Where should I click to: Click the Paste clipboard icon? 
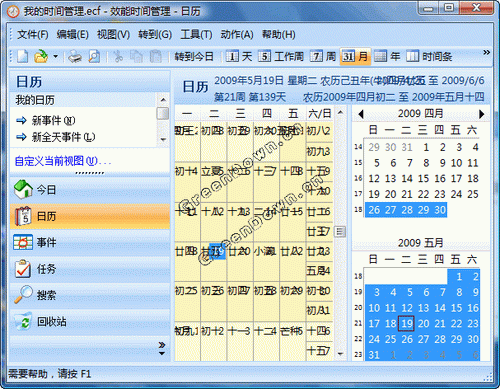155,56
